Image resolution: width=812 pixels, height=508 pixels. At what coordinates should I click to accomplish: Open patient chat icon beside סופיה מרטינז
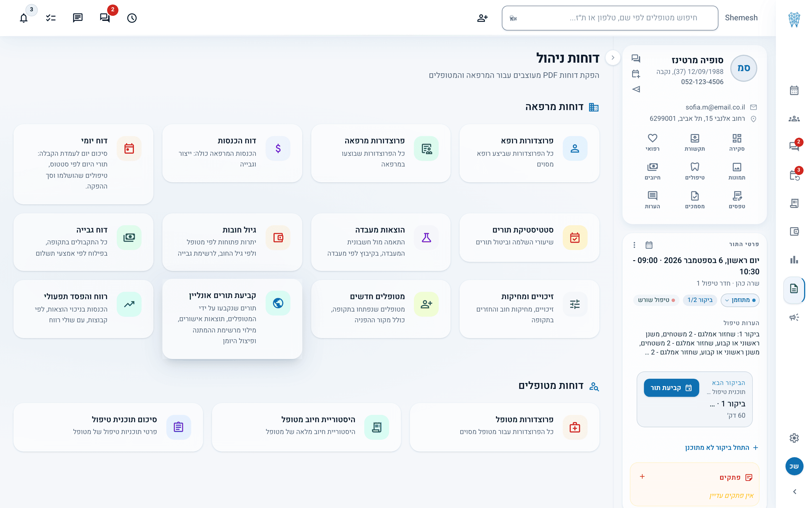pos(636,58)
